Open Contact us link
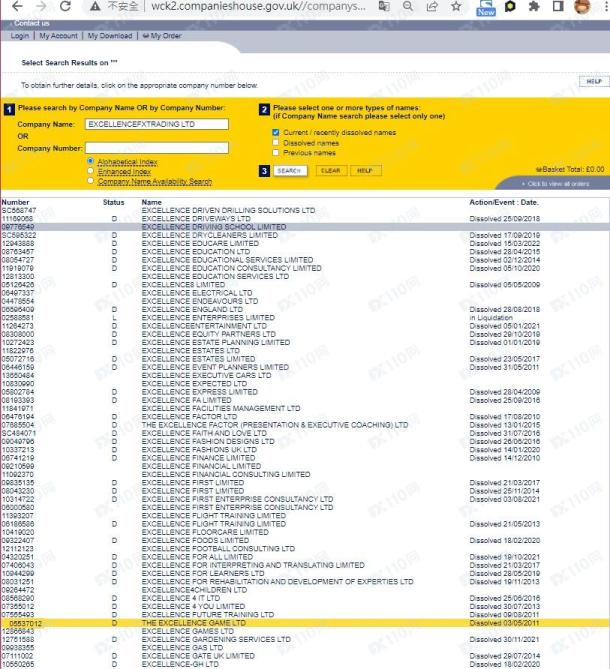Viewport: 610px width, 669px height. click(x=32, y=23)
